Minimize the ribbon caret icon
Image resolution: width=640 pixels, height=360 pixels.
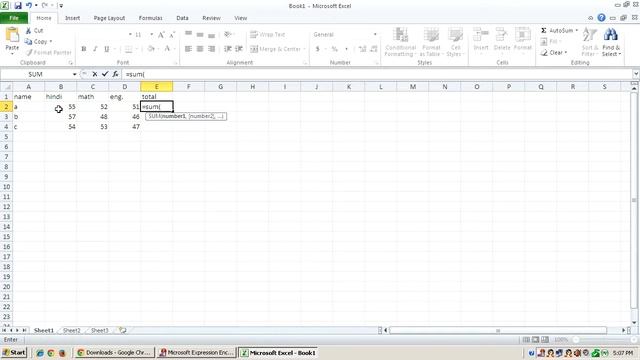click(x=590, y=18)
